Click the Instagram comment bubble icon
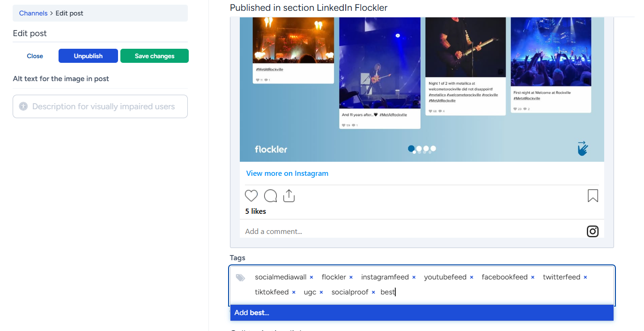The image size is (644, 331). 270,196
